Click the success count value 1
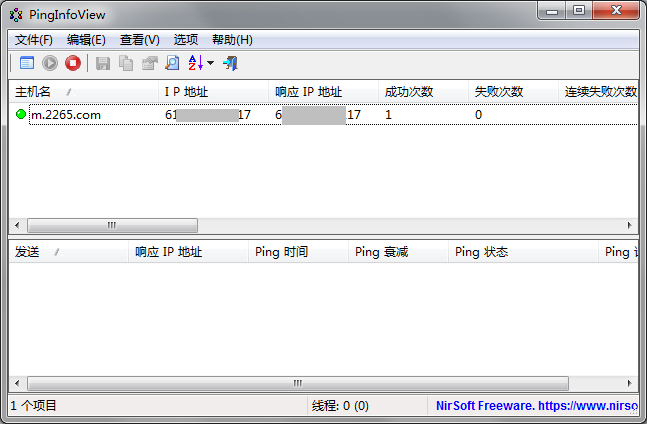 click(x=388, y=115)
